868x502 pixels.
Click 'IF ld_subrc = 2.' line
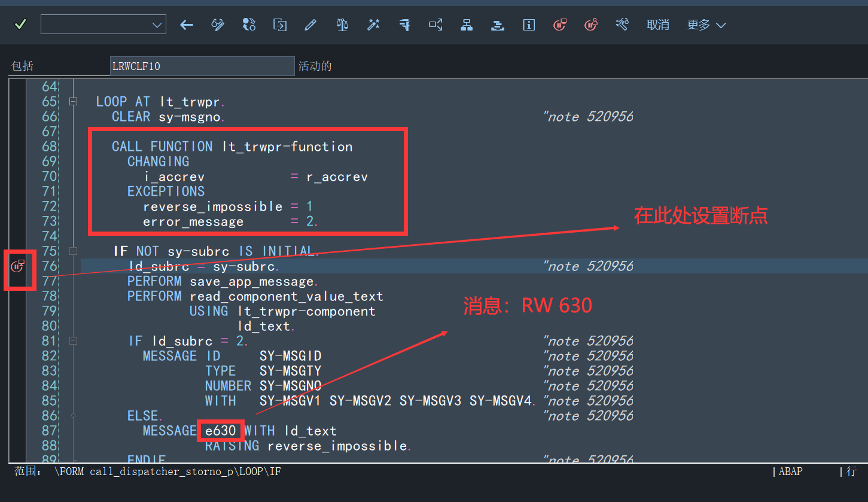188,341
